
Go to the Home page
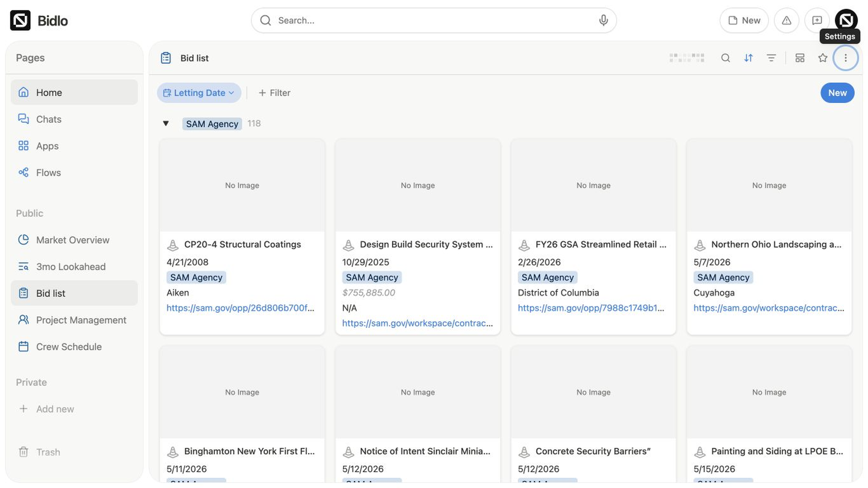pos(74,92)
